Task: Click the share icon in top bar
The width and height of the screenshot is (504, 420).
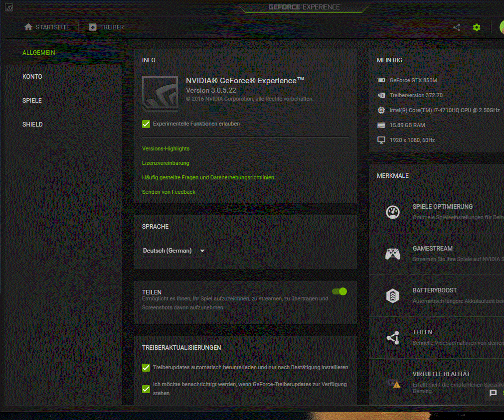Action: (x=457, y=27)
